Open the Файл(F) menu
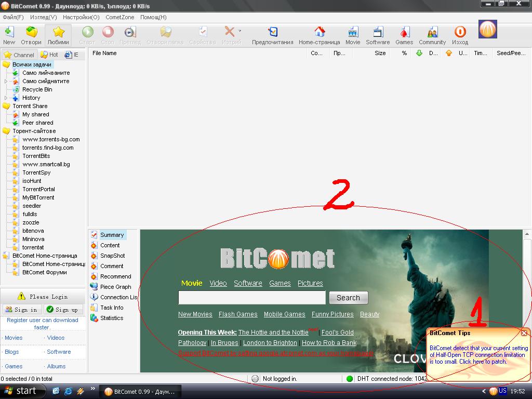Image resolution: width=532 pixels, height=399 pixels. pyautogui.click(x=13, y=17)
